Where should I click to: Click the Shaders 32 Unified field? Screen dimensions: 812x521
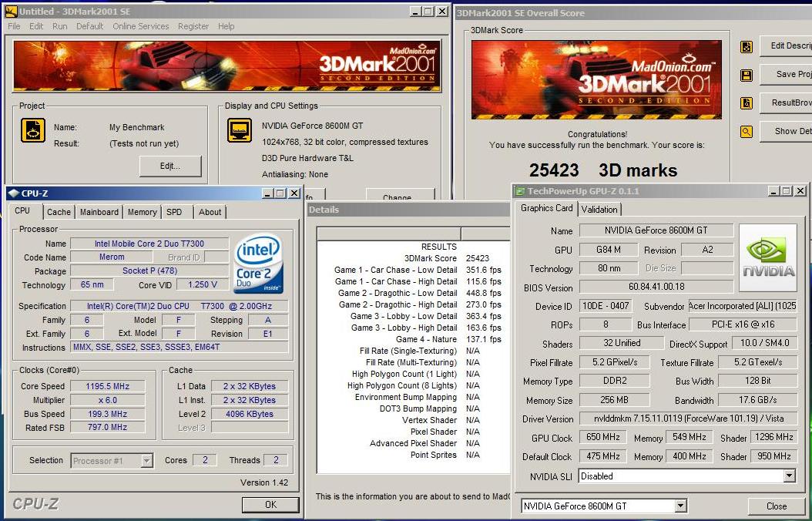click(622, 343)
